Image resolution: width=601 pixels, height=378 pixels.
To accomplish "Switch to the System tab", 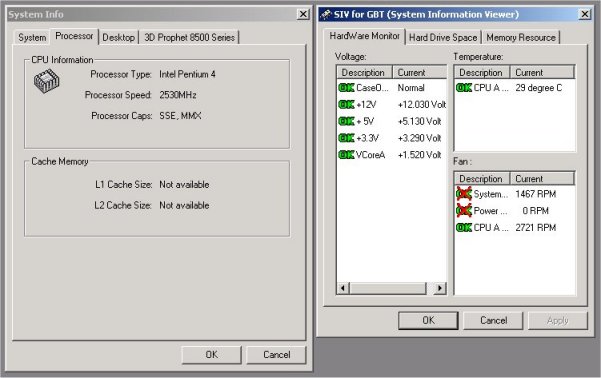I will tap(32, 38).
